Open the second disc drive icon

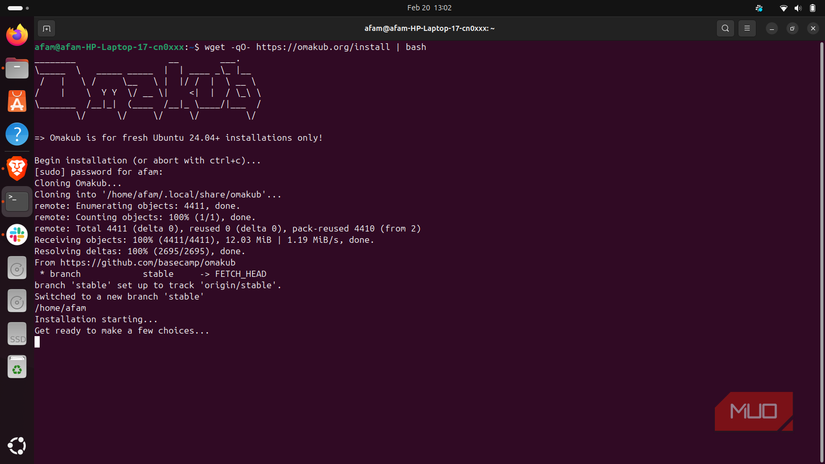(17, 301)
